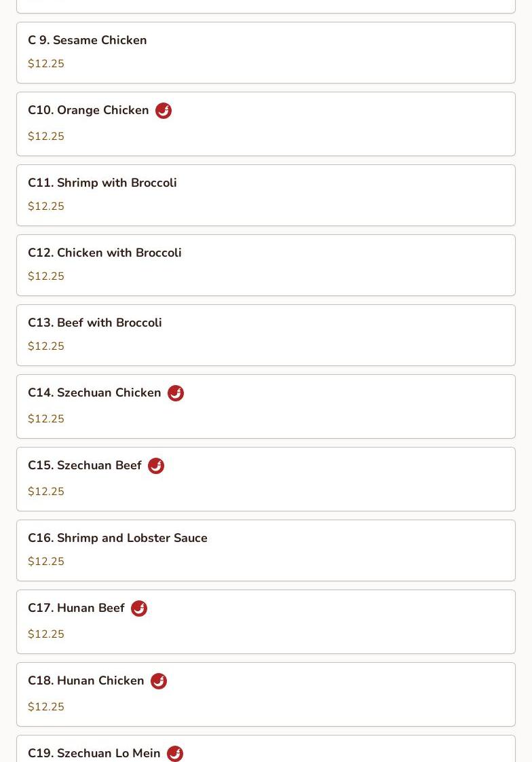532x762 pixels.
Task: Choose C15. Szechuan Beef title
Action: point(85,465)
